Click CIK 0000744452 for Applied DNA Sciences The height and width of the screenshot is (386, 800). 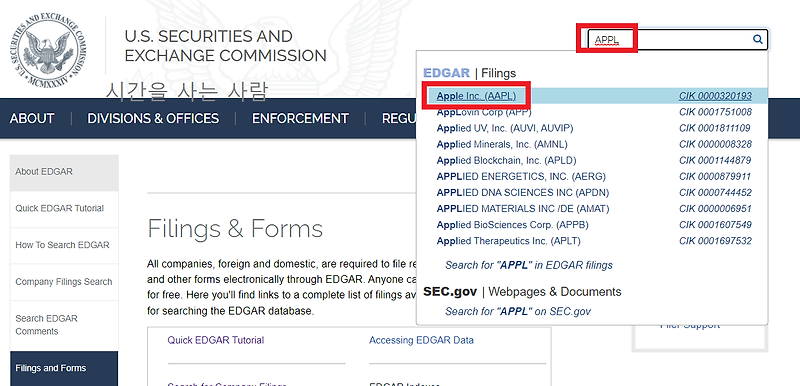[x=715, y=193]
